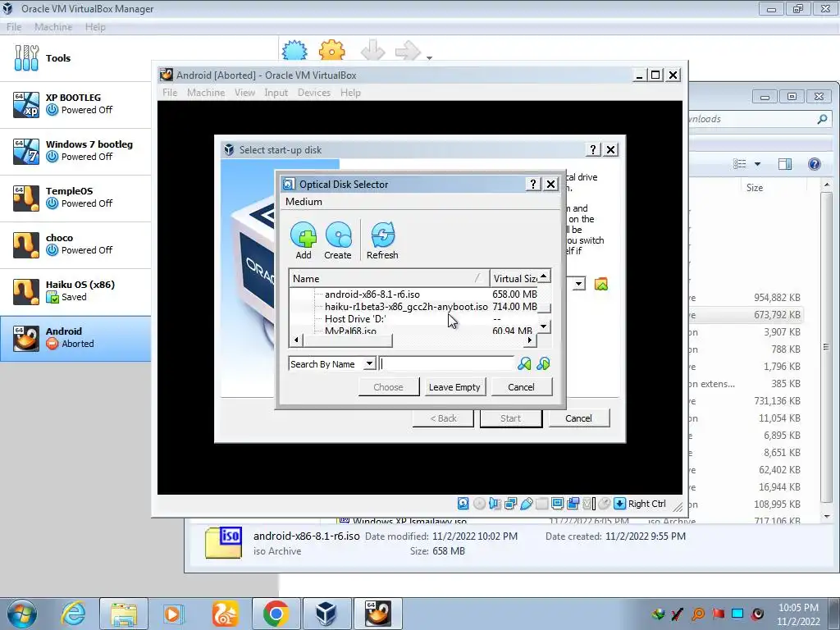The width and height of the screenshot is (840, 630).
Task: Open Google Chrome from the taskbar
Action: coord(276,614)
